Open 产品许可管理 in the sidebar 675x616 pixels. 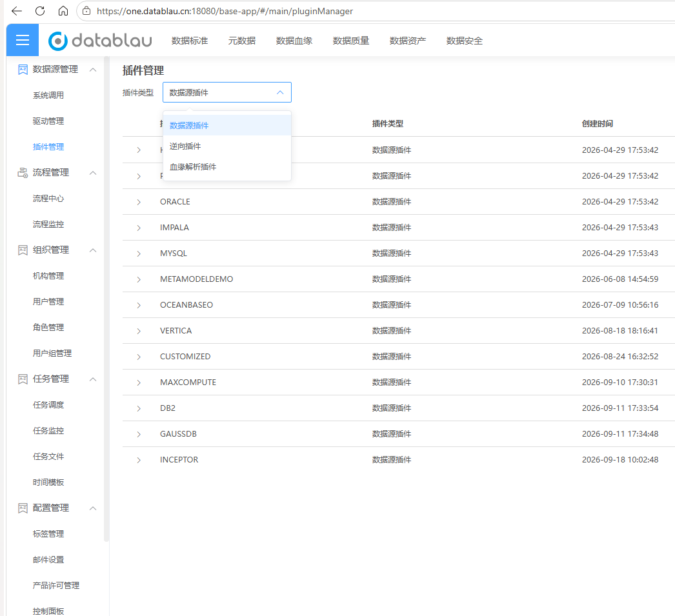pos(56,586)
